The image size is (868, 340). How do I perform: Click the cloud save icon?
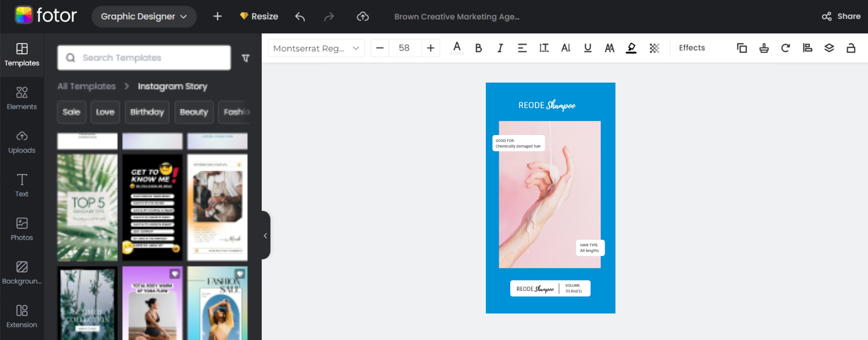(x=363, y=17)
